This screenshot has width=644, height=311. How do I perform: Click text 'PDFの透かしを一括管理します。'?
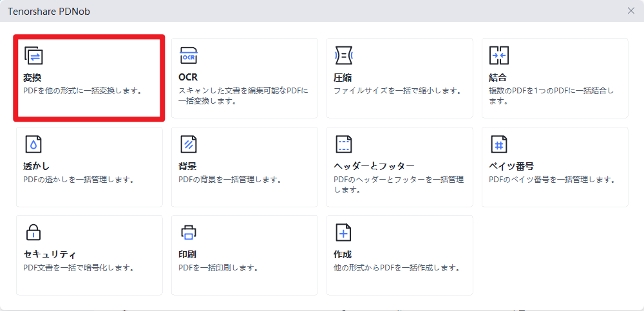79,180
